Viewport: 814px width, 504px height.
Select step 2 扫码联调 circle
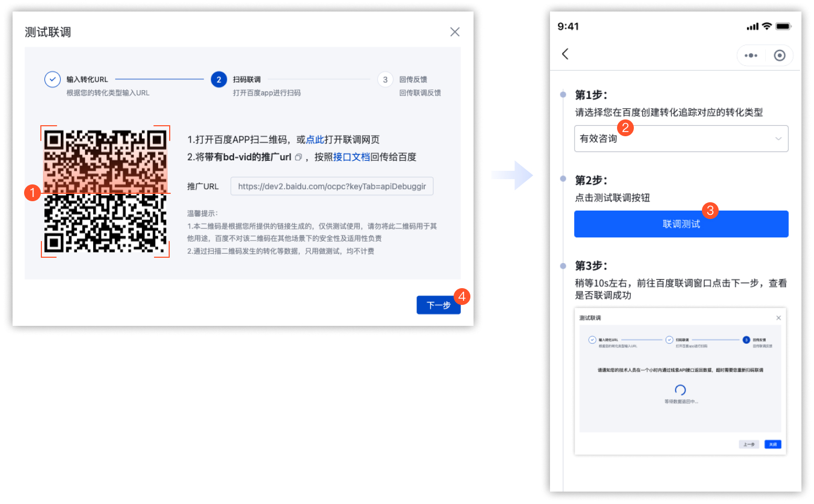(x=219, y=80)
